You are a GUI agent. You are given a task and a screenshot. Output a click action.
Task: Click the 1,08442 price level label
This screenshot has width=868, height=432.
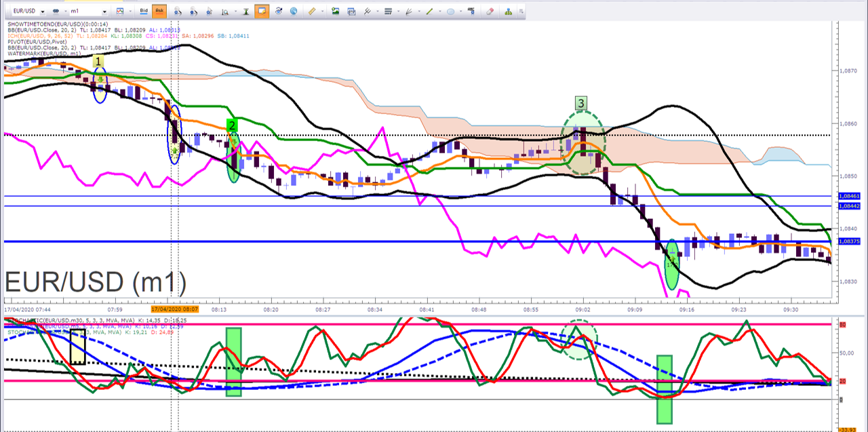[849, 205]
